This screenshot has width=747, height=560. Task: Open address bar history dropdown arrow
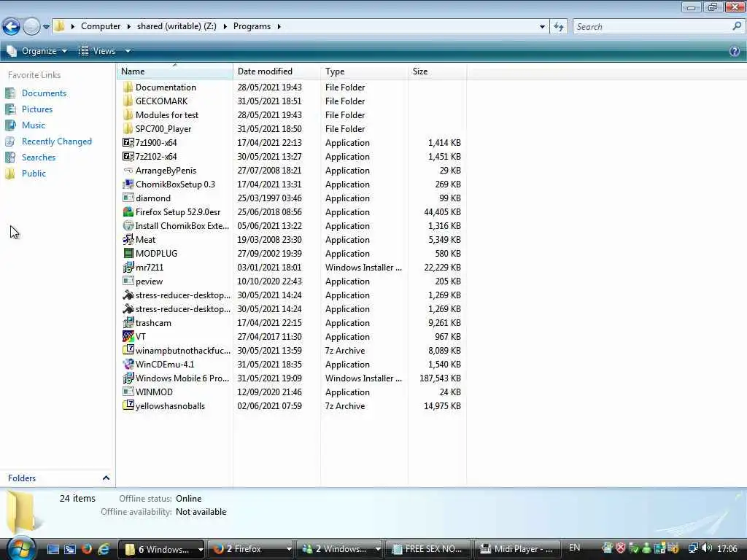[542, 27]
